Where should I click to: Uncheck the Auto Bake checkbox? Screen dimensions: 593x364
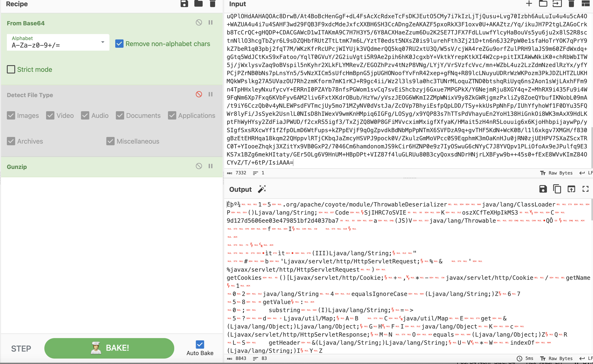[x=200, y=344]
